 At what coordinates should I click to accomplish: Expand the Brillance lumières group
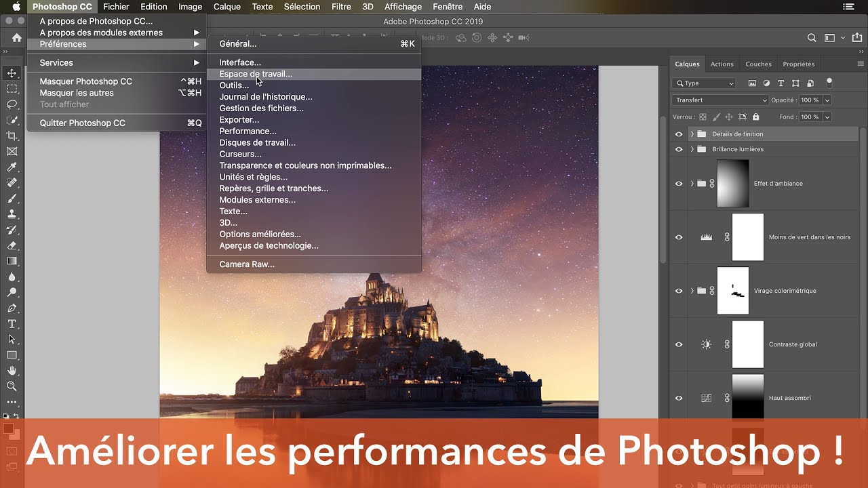[692, 149]
